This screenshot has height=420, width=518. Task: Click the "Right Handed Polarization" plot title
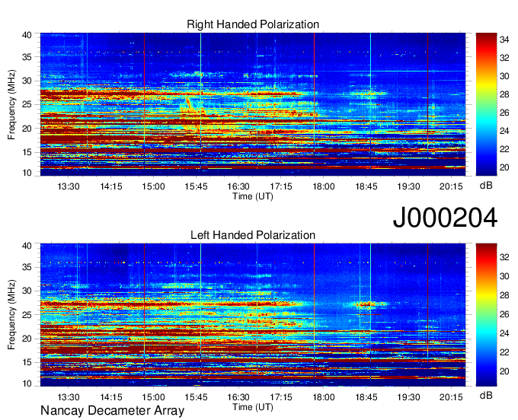point(253,24)
